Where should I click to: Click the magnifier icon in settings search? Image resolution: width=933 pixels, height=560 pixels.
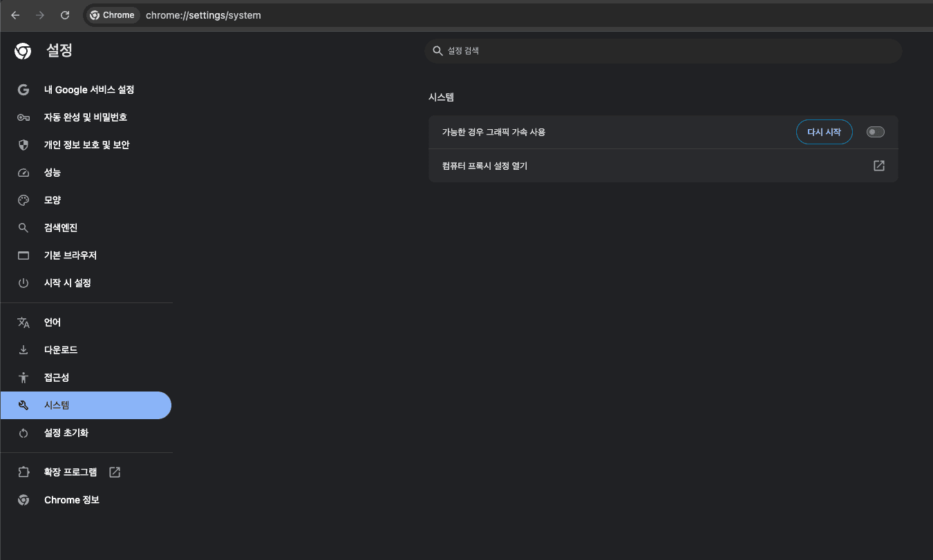[437, 51]
